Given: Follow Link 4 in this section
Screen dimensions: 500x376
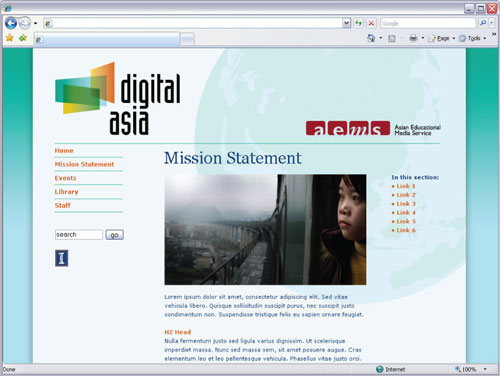Looking at the screenshot, I should coord(406,212).
